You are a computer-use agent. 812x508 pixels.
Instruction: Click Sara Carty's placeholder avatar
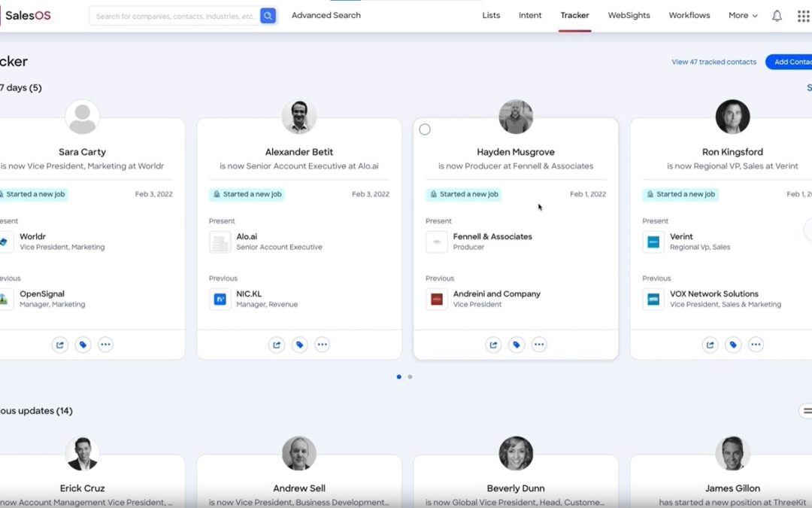pyautogui.click(x=83, y=117)
